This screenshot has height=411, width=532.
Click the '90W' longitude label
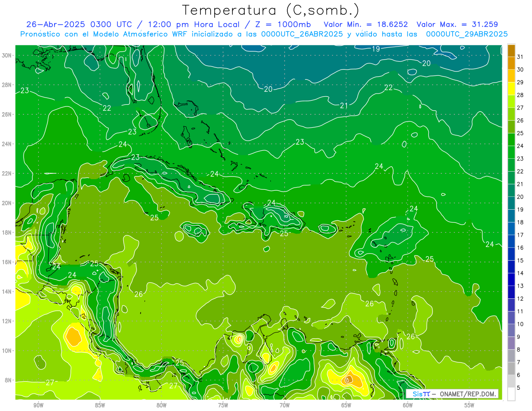pyautogui.click(x=38, y=405)
